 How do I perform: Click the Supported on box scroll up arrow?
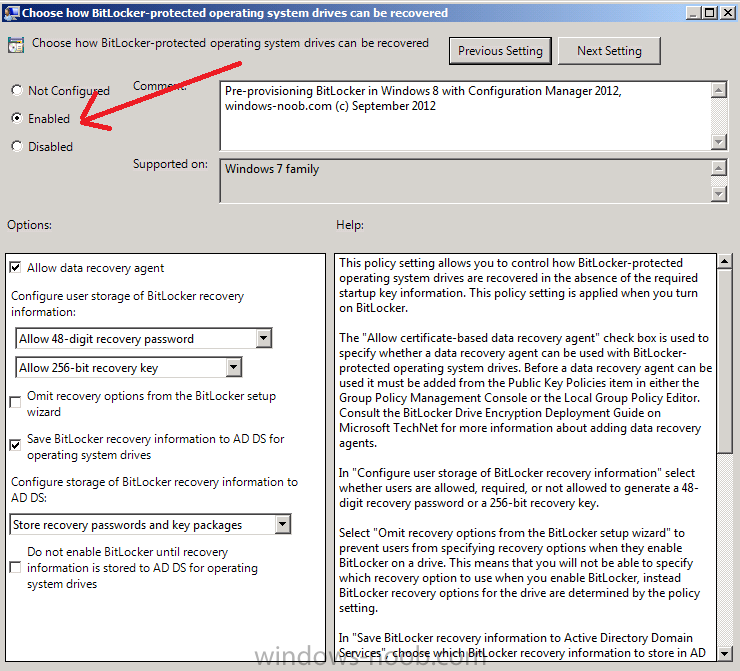click(718, 168)
